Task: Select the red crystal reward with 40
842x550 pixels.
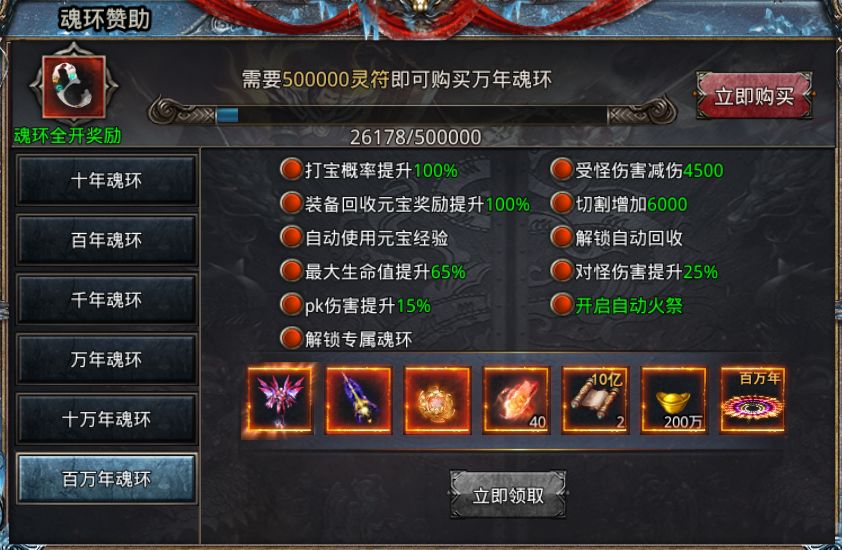Action: tap(517, 400)
